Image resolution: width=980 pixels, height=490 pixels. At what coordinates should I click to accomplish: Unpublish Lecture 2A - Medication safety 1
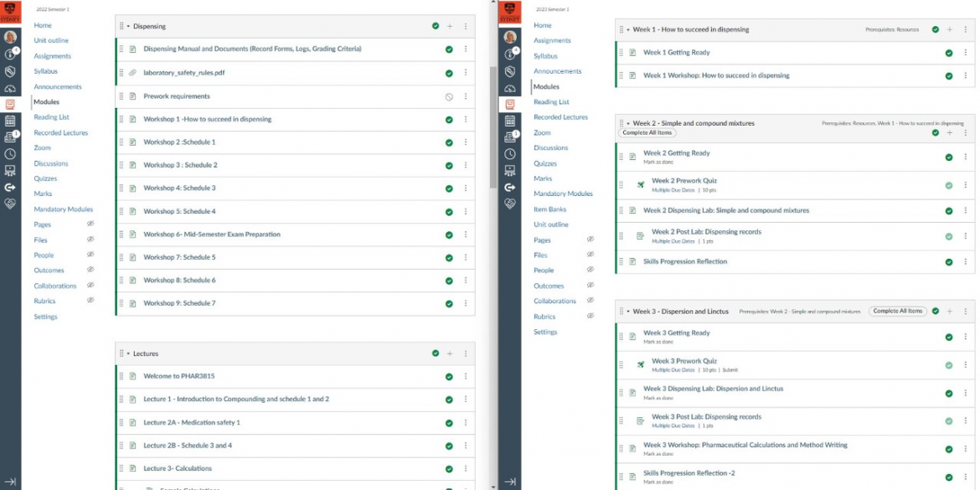coord(449,423)
